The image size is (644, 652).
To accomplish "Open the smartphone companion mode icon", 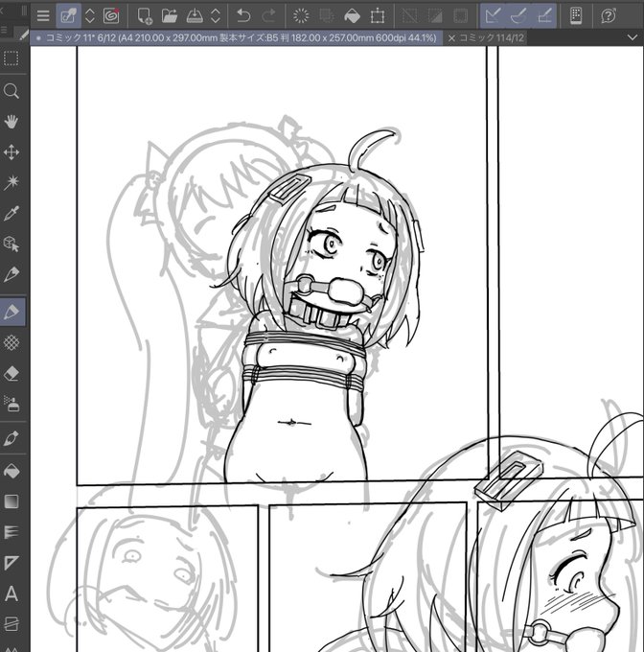I will coord(575,15).
